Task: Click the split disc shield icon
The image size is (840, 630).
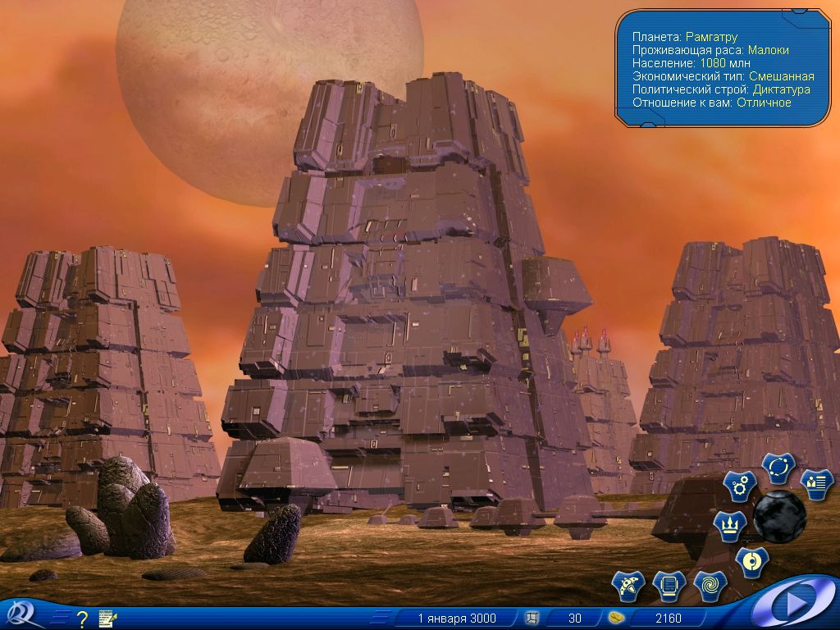Action: (751, 562)
